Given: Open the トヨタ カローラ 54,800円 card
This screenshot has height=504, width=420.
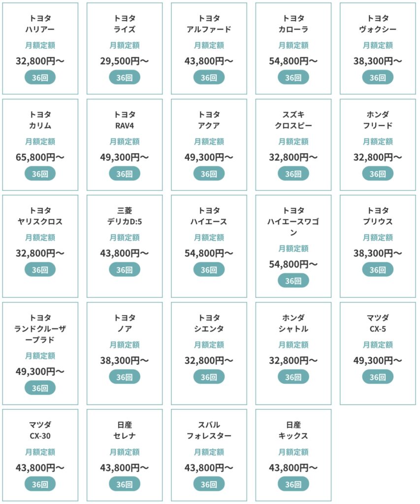Looking at the screenshot, I should point(293,49).
